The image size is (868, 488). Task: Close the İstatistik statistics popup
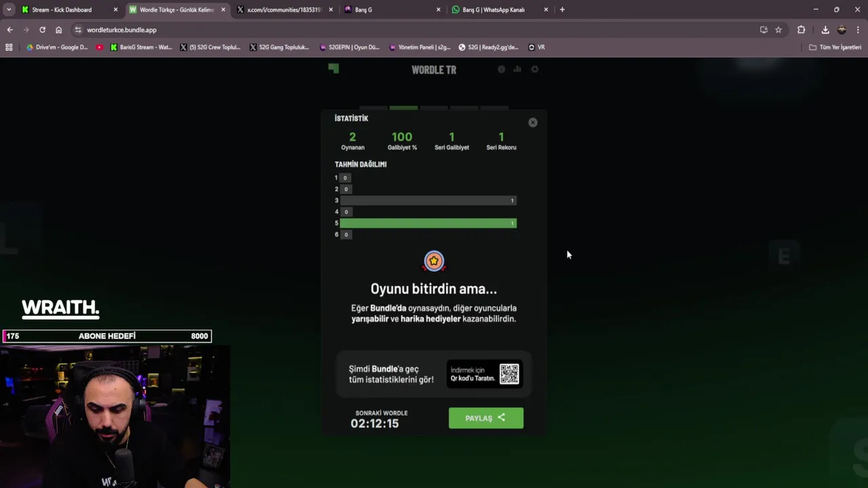click(533, 123)
